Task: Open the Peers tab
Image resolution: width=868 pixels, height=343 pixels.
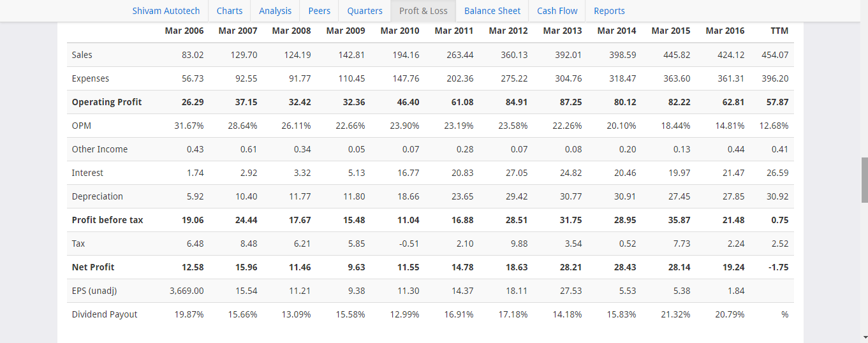Action: (x=320, y=11)
